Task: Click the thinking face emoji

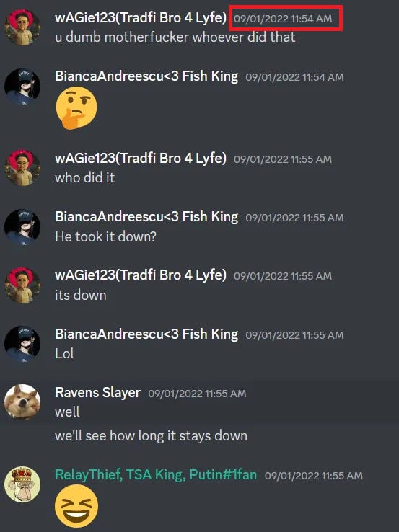Action: 76,108
